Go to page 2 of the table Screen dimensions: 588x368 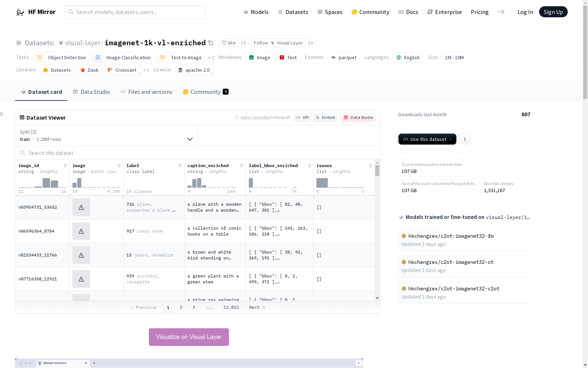181,307
